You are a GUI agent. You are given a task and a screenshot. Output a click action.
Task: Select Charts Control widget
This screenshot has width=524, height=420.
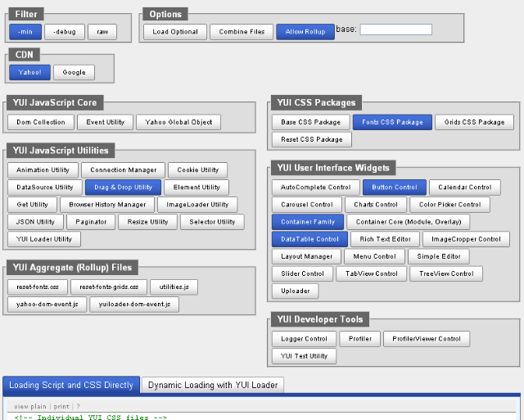point(376,205)
